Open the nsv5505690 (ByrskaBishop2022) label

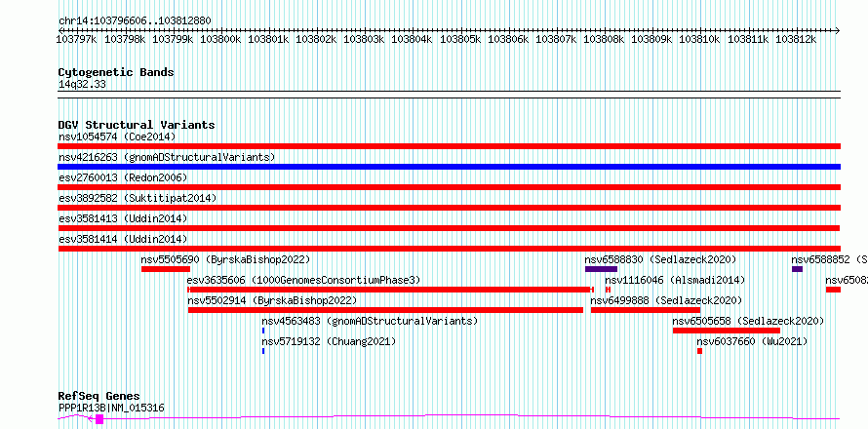coord(225,259)
